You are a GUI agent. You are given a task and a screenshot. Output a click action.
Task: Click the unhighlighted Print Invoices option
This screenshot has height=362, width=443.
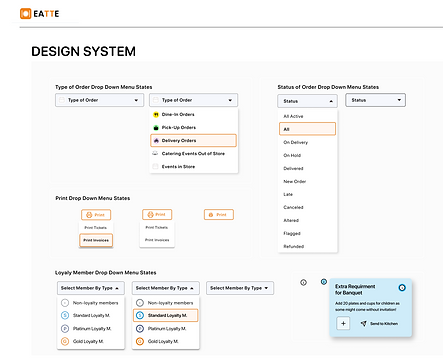coord(157,240)
